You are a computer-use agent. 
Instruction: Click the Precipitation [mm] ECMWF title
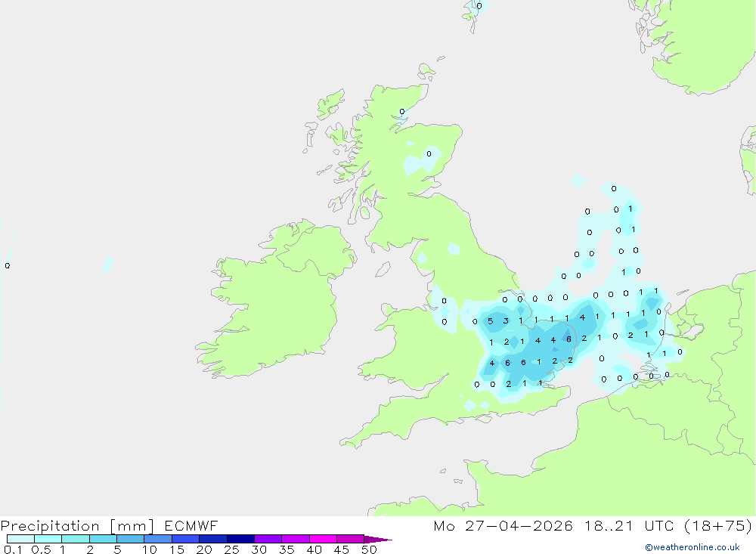click(x=109, y=525)
